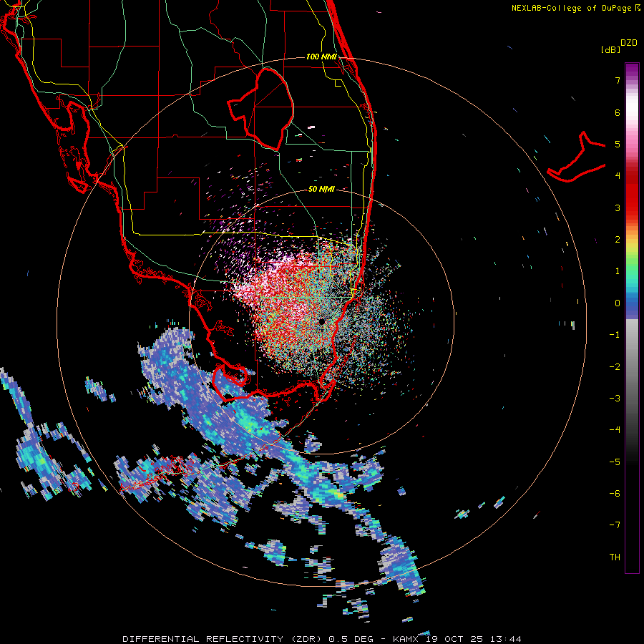Image resolution: width=644 pixels, height=644 pixels.
Task: Click the 3 tick label on color scale
Action: [x=618, y=208]
